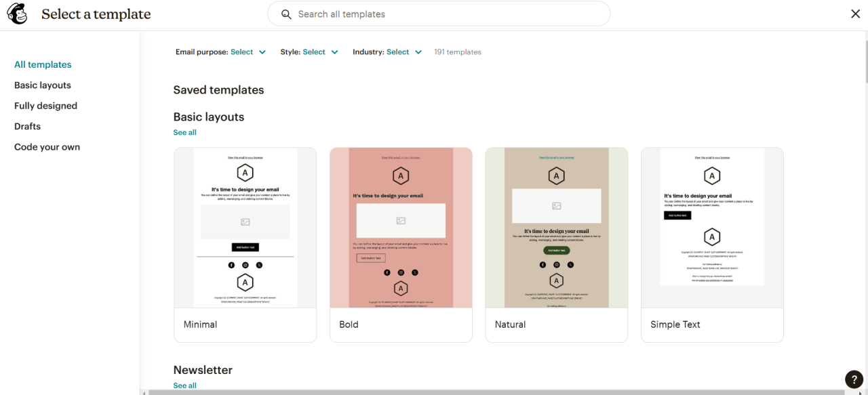Image resolution: width=868 pixels, height=395 pixels.
Task: Click All templates in the sidebar
Action: (x=42, y=64)
